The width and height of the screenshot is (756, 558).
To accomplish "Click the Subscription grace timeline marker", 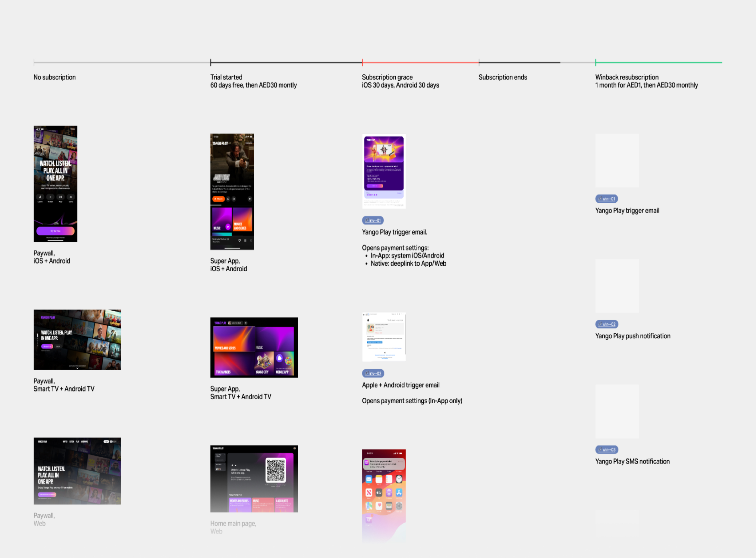I will pos(362,62).
